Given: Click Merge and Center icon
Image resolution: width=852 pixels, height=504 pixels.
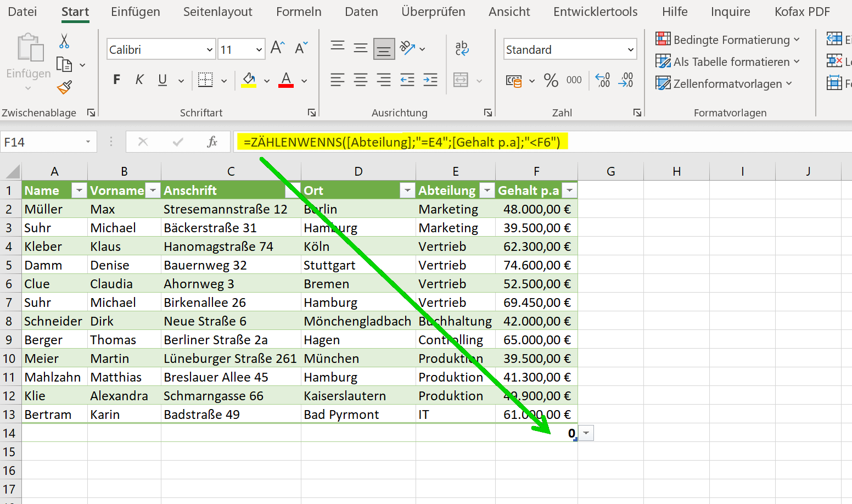Looking at the screenshot, I should pyautogui.click(x=461, y=80).
